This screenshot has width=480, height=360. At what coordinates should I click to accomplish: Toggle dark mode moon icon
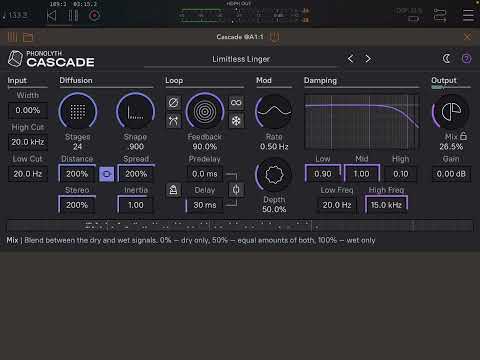point(446,59)
